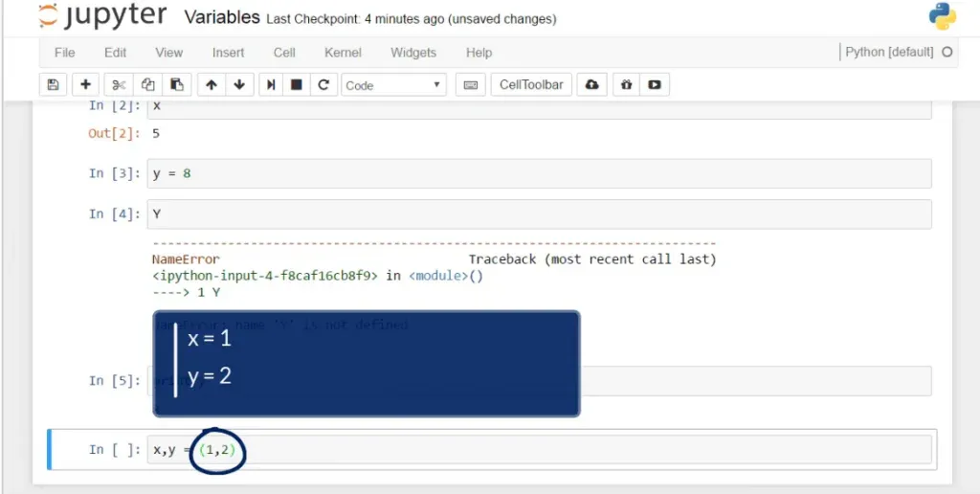This screenshot has width=980, height=494.
Task: Open the Kernel menu
Action: [343, 53]
